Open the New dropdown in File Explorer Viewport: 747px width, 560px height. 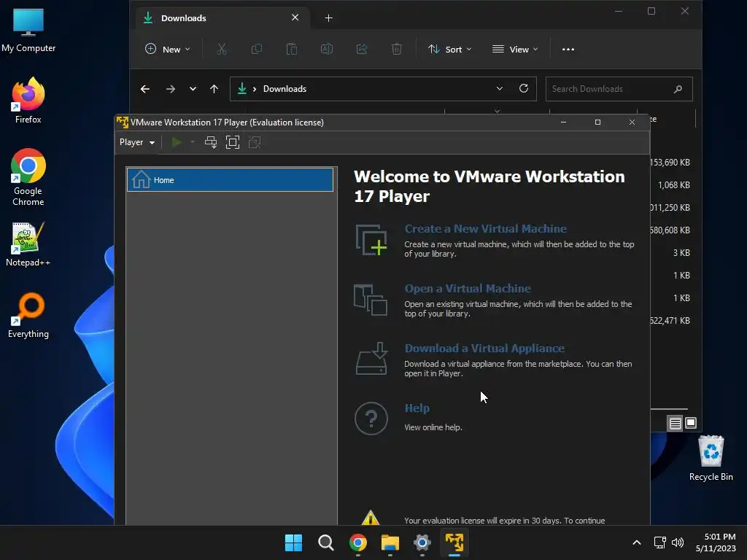[x=168, y=49]
